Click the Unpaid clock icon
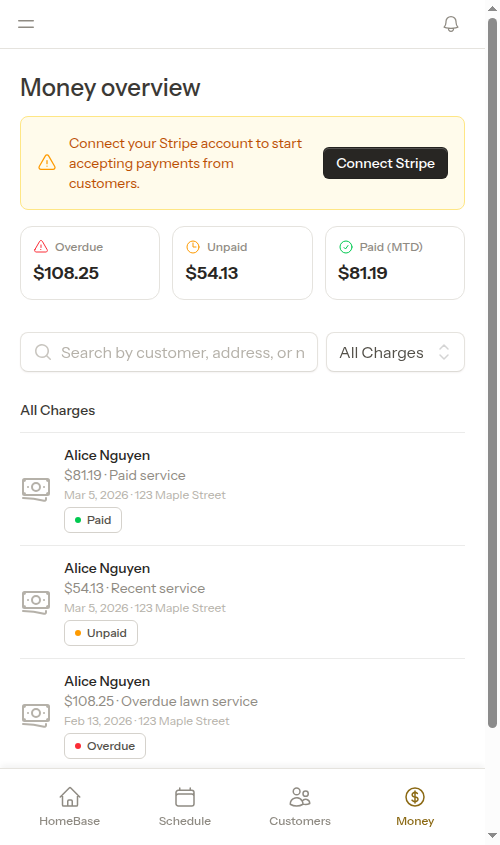Image resolution: width=500 pixels, height=845 pixels. (193, 247)
